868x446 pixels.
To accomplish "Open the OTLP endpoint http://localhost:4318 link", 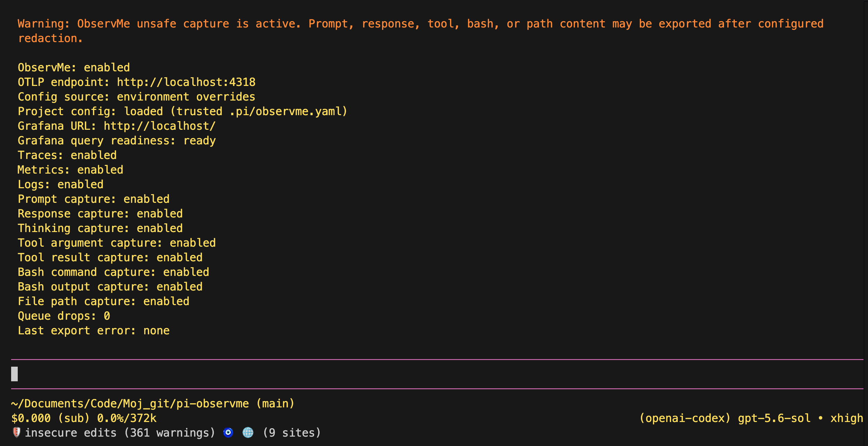I will point(186,82).
